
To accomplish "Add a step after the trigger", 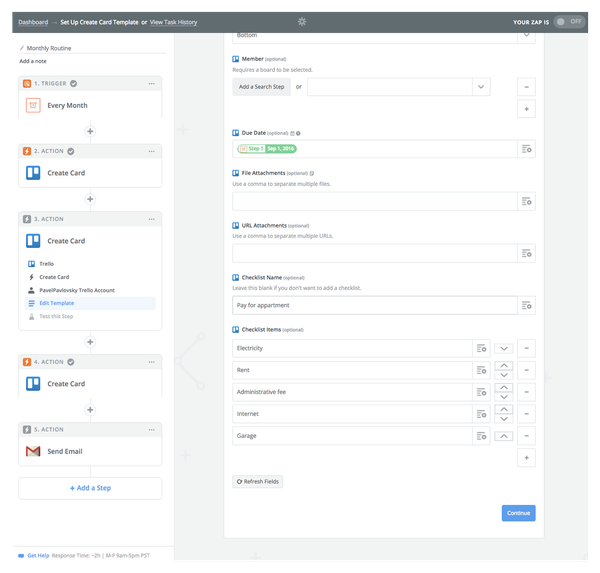I will [x=90, y=131].
